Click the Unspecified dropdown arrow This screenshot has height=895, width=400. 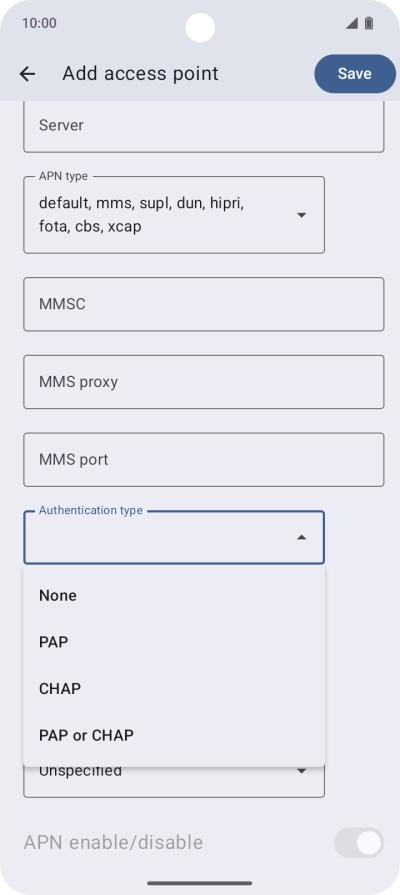[302, 771]
